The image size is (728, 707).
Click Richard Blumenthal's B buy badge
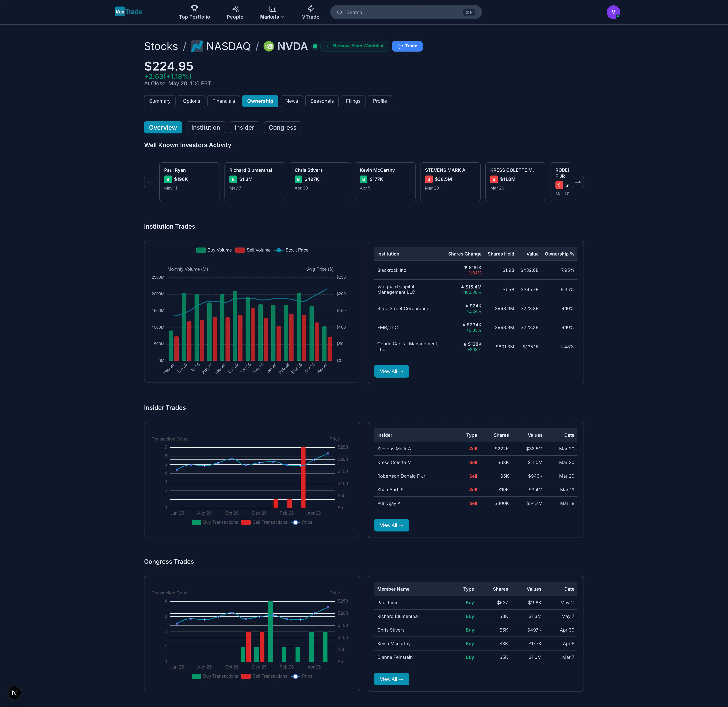[233, 179]
